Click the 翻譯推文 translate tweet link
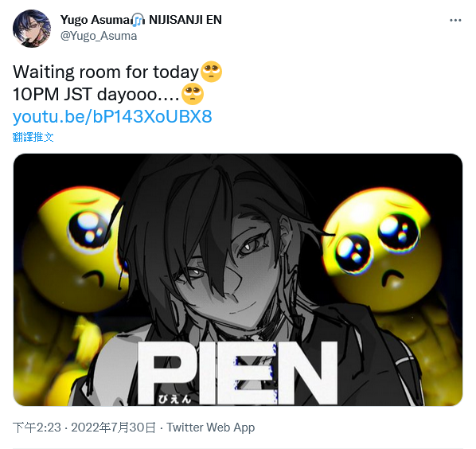Screen dimensions: 476x449 (x=33, y=137)
